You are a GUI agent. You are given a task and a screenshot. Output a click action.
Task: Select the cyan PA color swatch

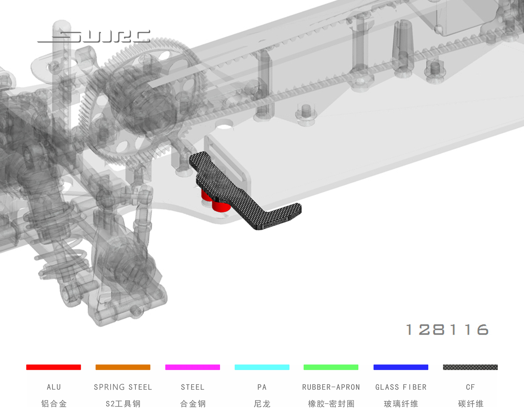point(262,367)
